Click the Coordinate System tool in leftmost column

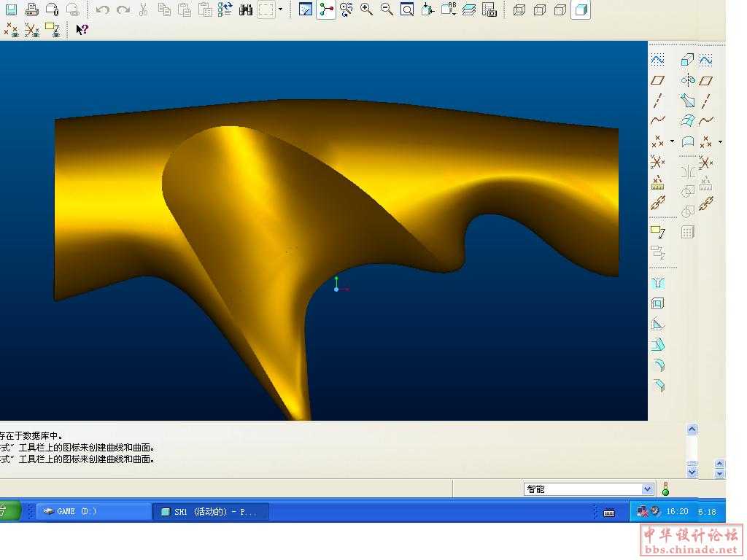point(657,162)
